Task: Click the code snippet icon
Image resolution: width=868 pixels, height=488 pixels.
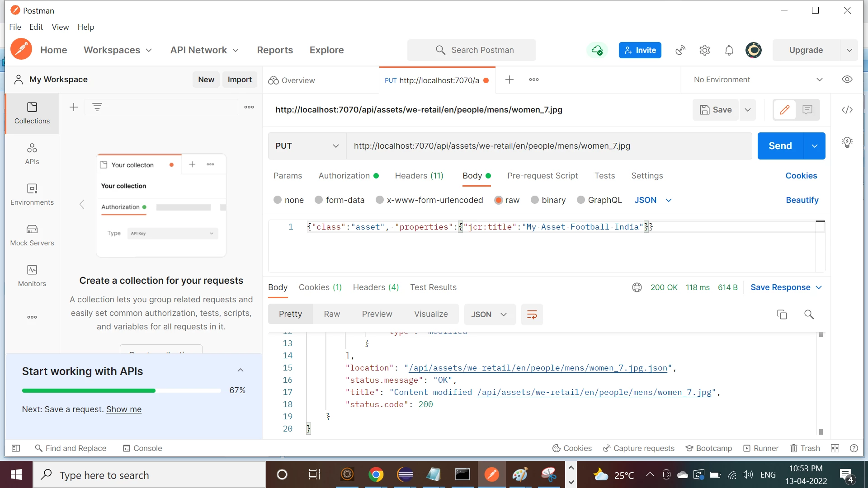Action: 847,110
